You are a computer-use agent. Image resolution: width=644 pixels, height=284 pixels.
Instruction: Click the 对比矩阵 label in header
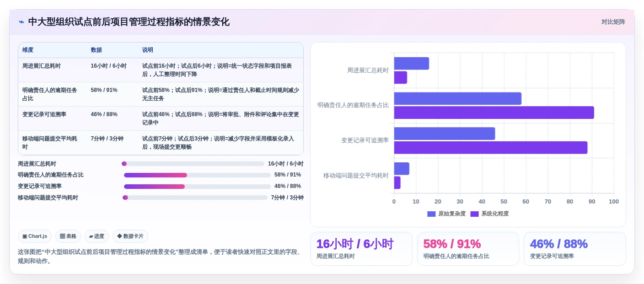tap(613, 22)
